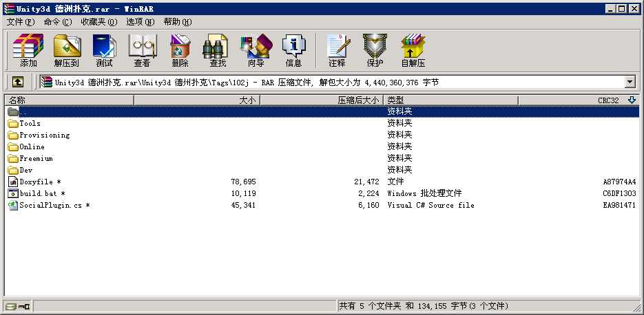Select the Doxyfile * file name

coord(40,182)
